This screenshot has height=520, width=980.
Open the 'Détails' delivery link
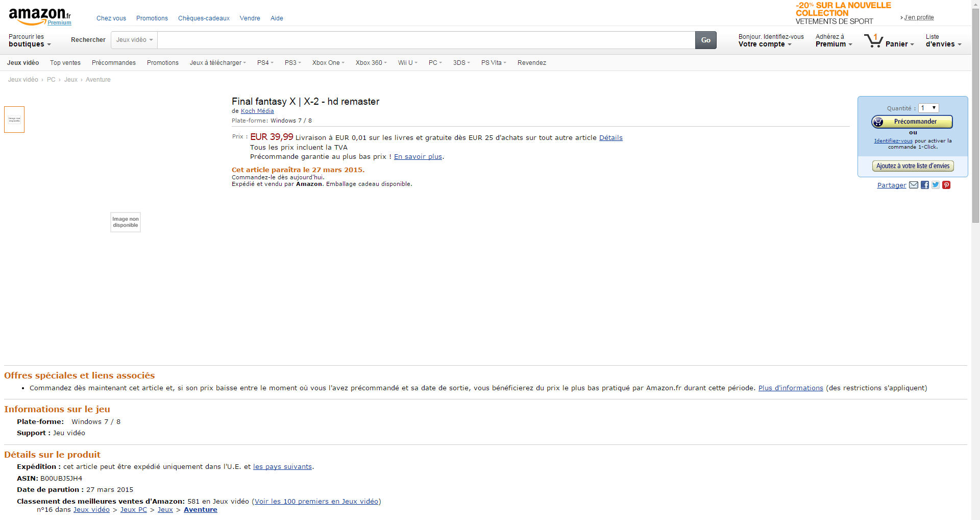(611, 137)
